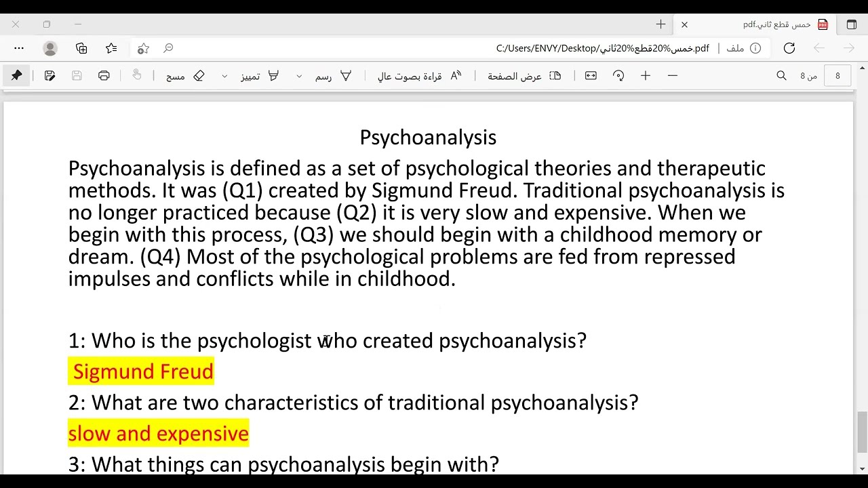868x488 pixels.
Task: Click highlighted answer 'slow and expensive'
Action: (159, 433)
